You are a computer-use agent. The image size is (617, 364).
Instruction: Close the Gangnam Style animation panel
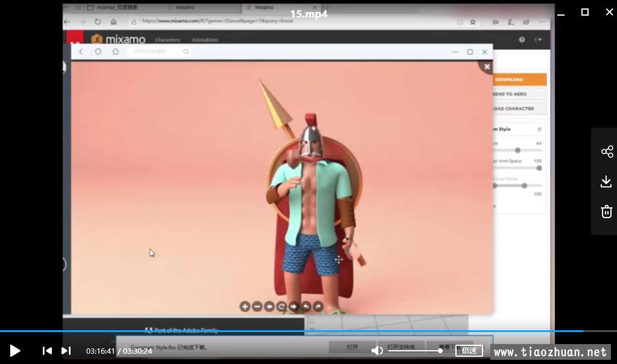tap(539, 130)
